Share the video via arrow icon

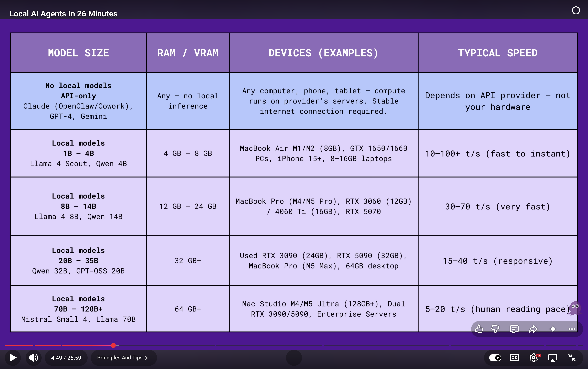pos(533,329)
